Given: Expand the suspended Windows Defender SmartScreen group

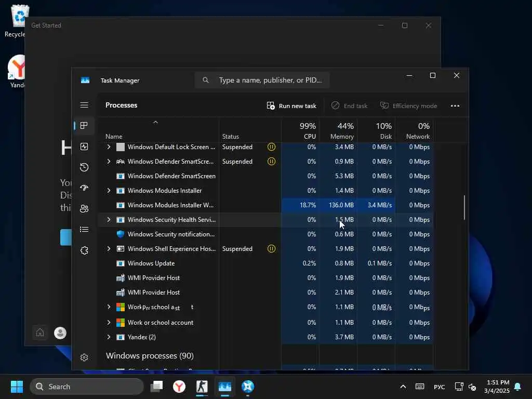Looking at the screenshot, I should pyautogui.click(x=109, y=162).
